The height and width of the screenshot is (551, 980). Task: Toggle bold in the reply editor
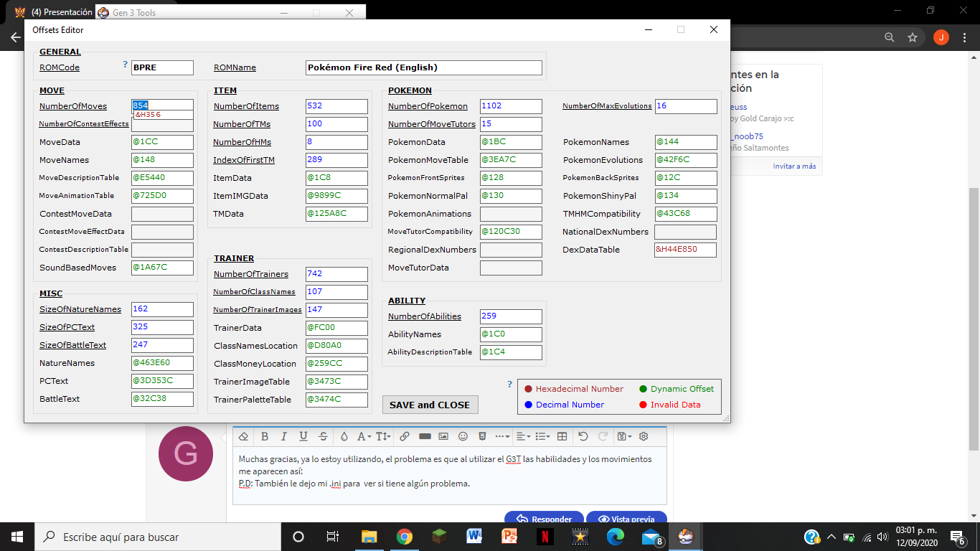pyautogui.click(x=265, y=436)
